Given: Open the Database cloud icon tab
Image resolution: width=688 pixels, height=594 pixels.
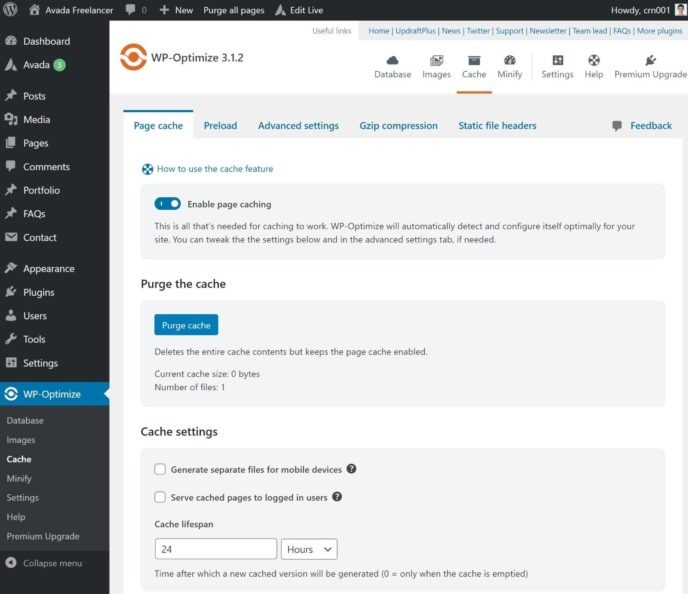Looking at the screenshot, I should point(392,60).
